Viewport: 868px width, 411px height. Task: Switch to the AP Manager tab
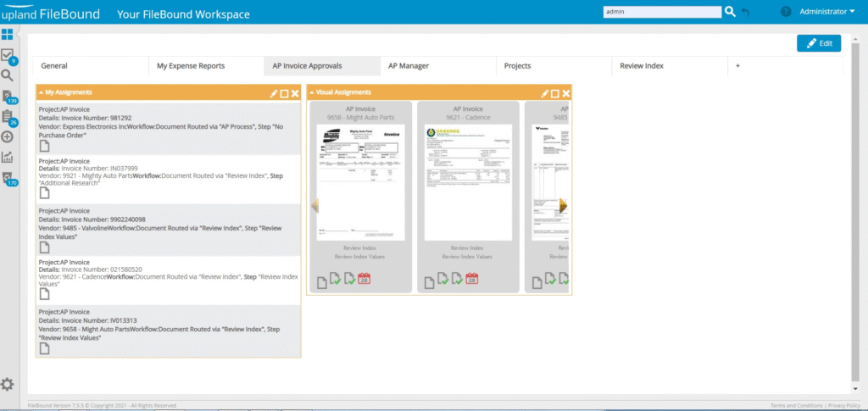[x=408, y=65]
